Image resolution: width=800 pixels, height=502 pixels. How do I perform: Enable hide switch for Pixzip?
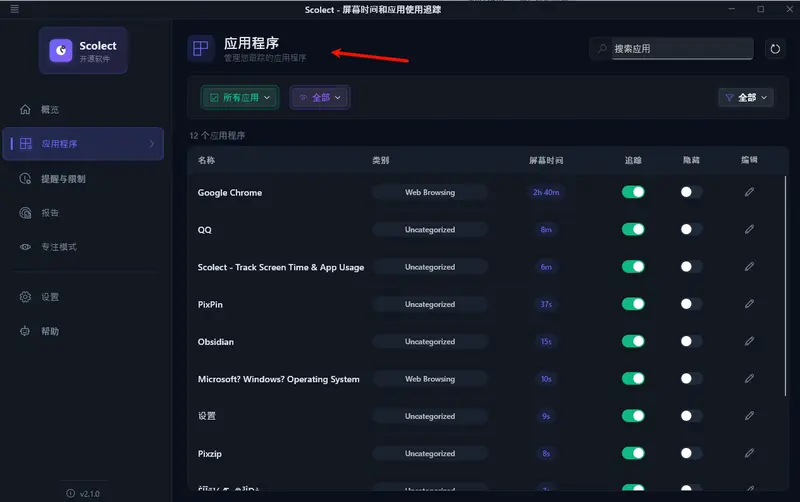coord(691,453)
